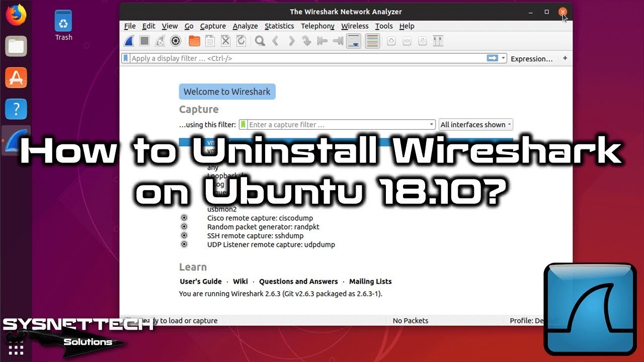Open the Telephony menu
This screenshot has width=644, height=362.
coord(317,26)
